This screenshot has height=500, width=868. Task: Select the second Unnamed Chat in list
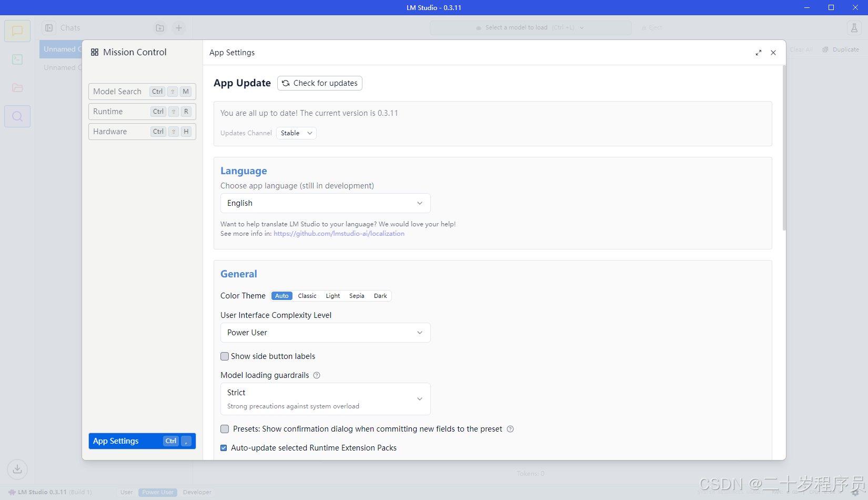[x=61, y=67]
